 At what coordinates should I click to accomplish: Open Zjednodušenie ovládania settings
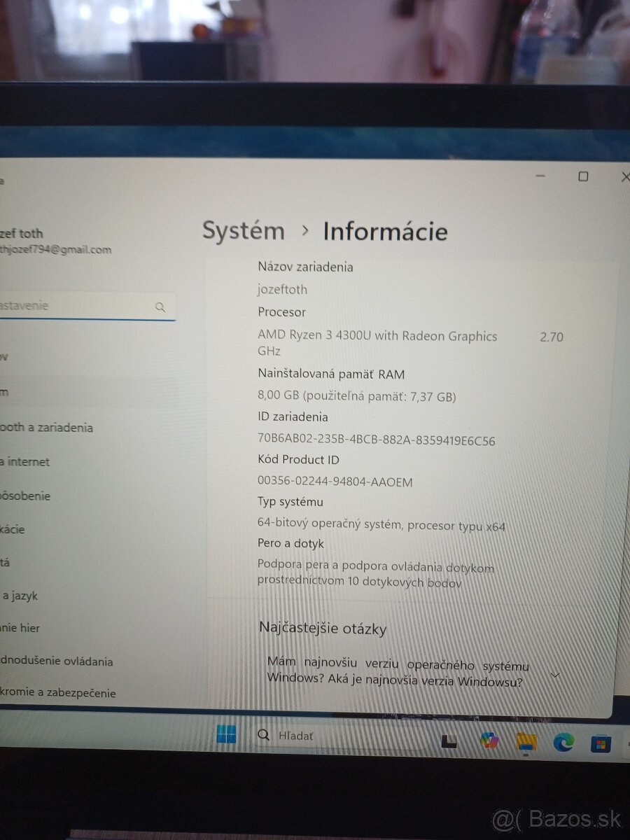coord(56,661)
